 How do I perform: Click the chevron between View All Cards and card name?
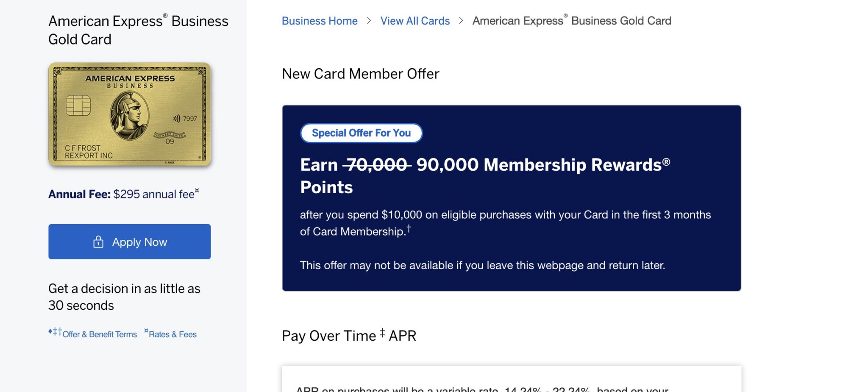[x=460, y=21]
